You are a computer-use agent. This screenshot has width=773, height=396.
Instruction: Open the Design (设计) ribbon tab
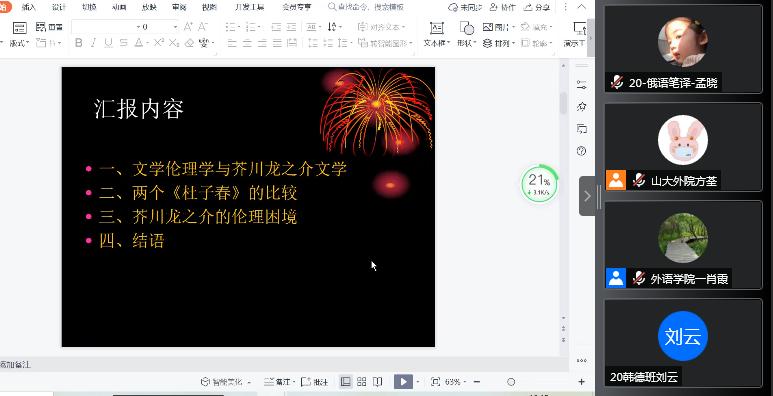(x=59, y=7)
